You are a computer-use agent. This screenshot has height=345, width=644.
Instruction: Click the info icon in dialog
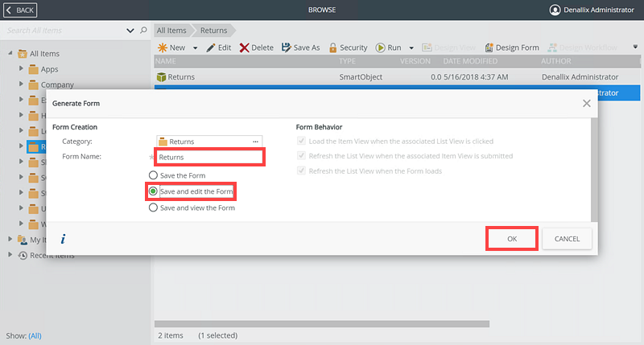click(x=63, y=239)
